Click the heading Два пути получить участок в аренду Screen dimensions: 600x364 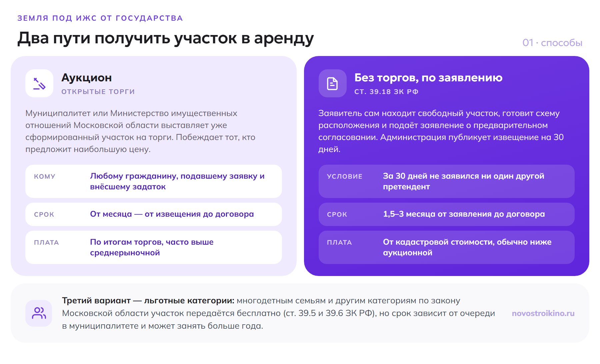tap(166, 38)
